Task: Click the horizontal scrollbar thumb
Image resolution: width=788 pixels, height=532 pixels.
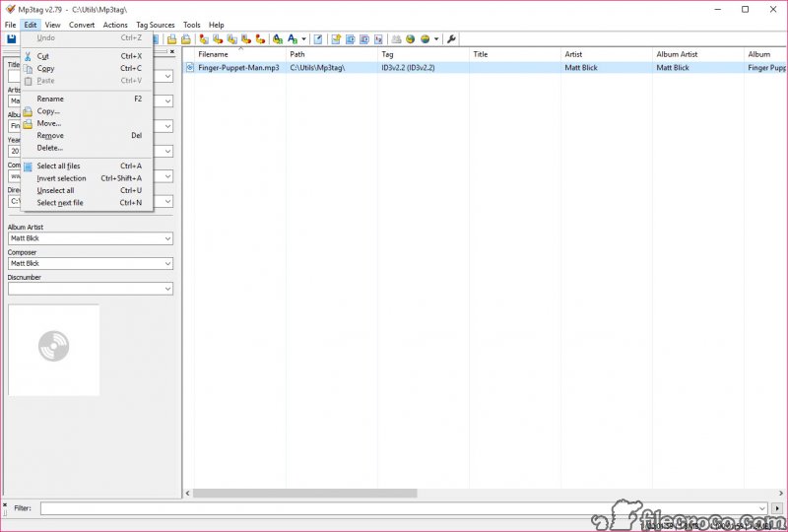Action: click(x=305, y=494)
